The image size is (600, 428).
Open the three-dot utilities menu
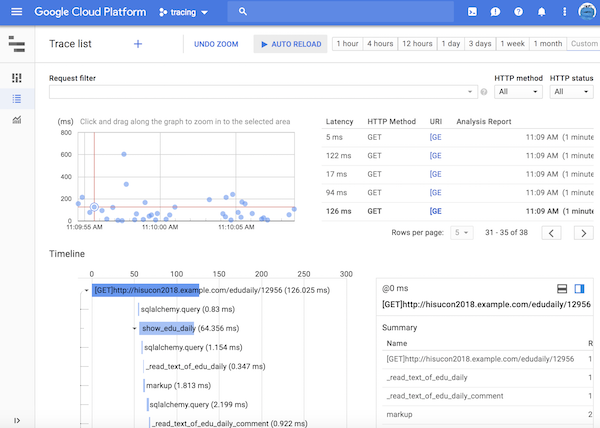pyautogui.click(x=564, y=12)
